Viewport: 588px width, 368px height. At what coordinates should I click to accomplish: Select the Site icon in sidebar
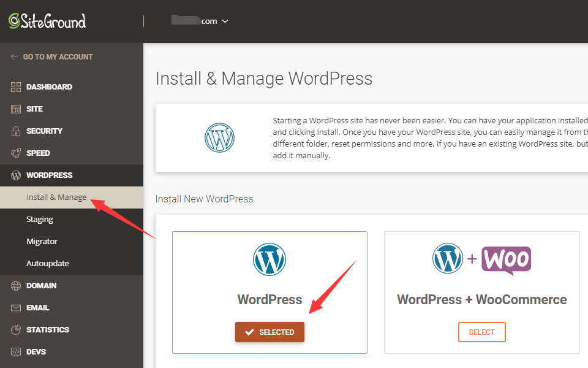click(15, 109)
